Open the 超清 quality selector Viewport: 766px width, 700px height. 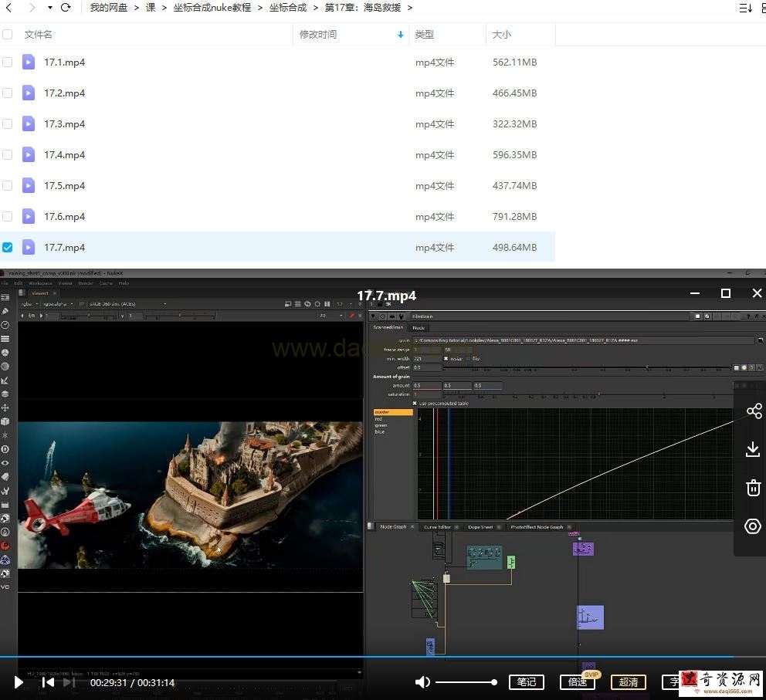click(629, 682)
